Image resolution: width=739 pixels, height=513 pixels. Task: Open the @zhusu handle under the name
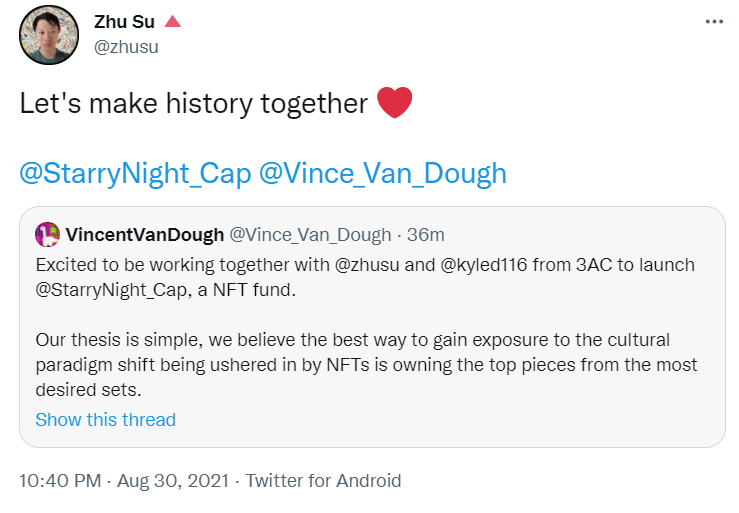(126, 46)
